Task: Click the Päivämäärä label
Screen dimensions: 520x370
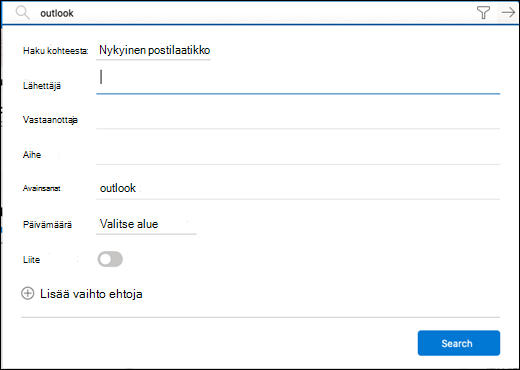Action: pyautogui.click(x=47, y=224)
